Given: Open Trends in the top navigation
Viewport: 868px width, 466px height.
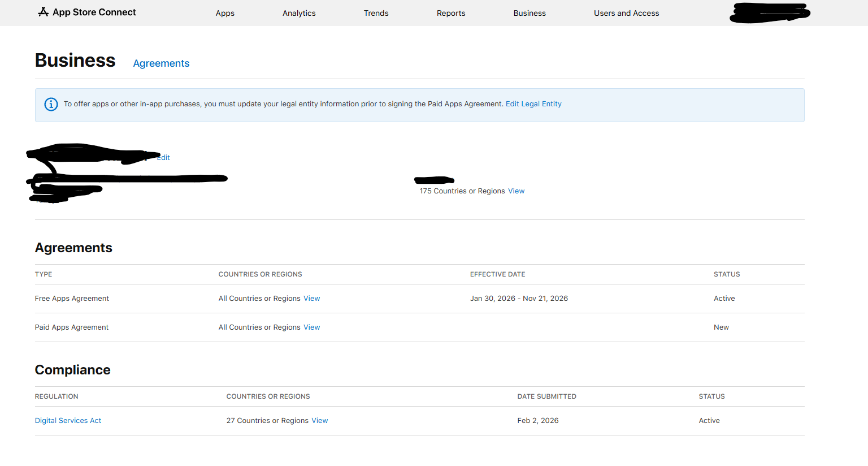Looking at the screenshot, I should pos(376,13).
